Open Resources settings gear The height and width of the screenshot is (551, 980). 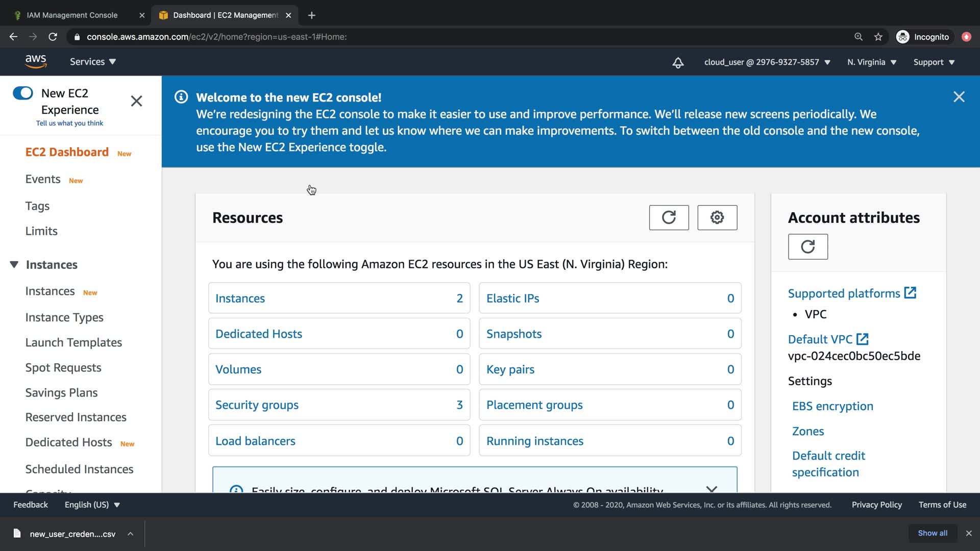[x=717, y=218]
